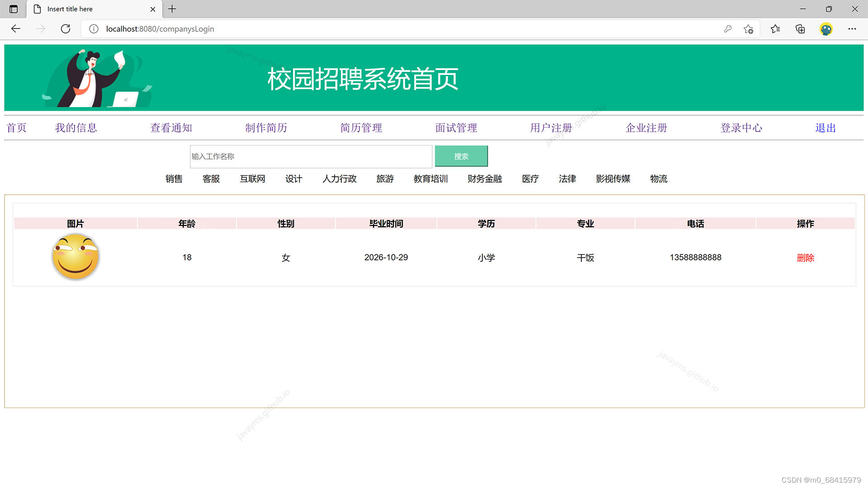The width and height of the screenshot is (868, 488).
Task: Click inside the job title search field
Action: pos(311,156)
